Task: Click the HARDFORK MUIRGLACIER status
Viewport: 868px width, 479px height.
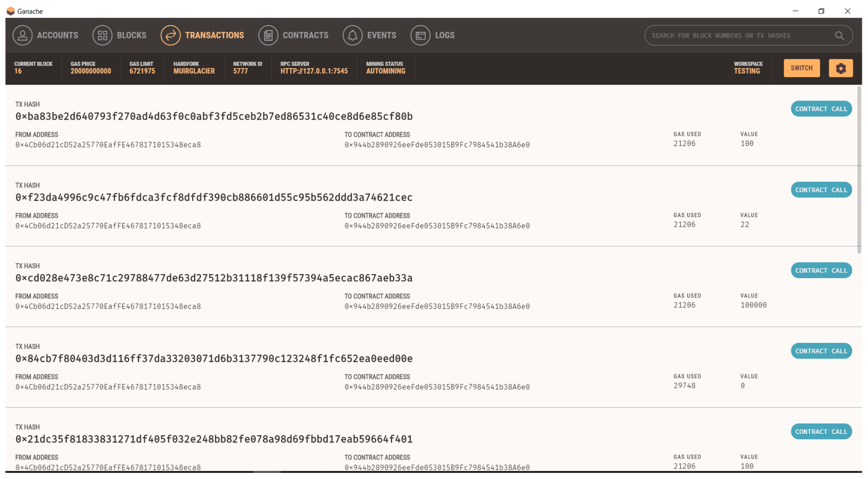Action: tap(194, 68)
